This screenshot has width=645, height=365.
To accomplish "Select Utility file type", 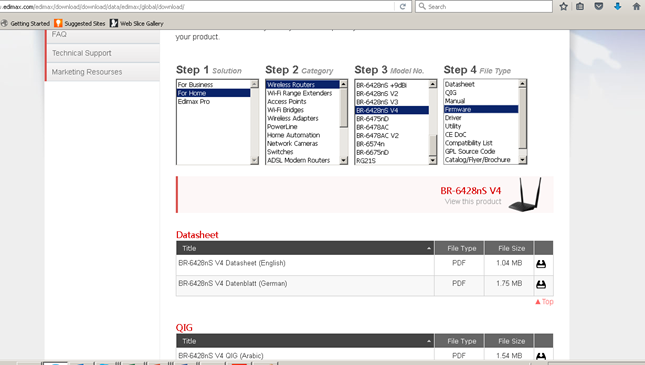I will pyautogui.click(x=481, y=126).
